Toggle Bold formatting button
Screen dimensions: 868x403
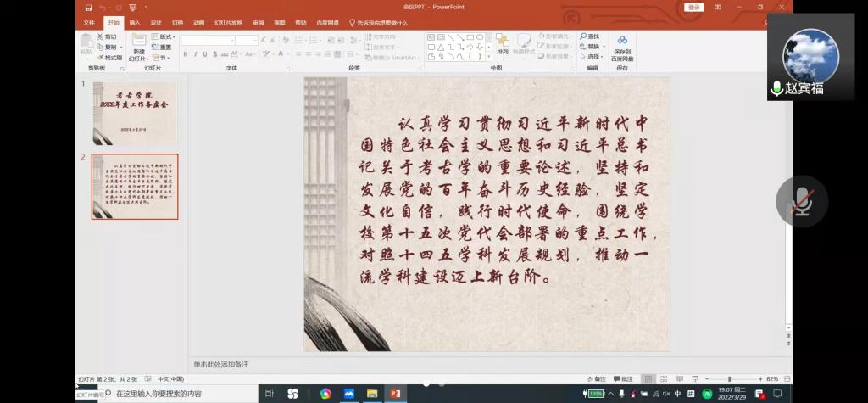pos(184,54)
